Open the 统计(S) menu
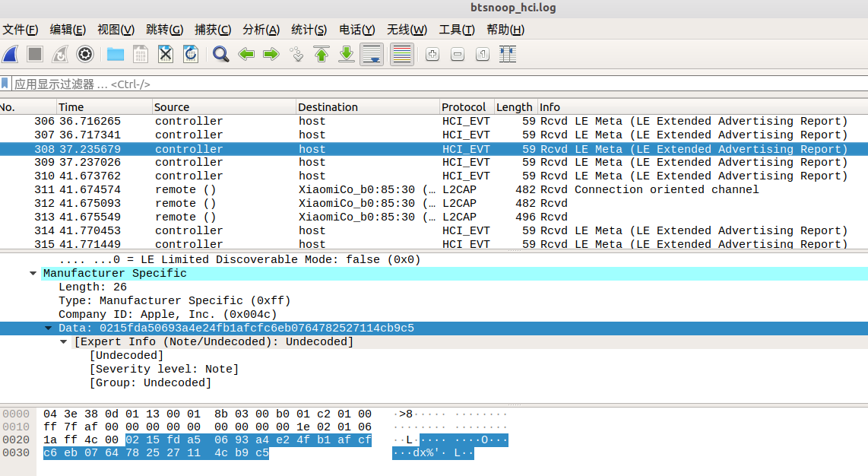This screenshot has height=476, width=868. 309,30
